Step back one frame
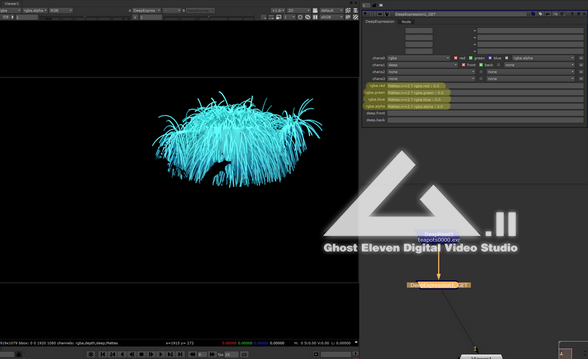Screen dimensions: 588x361 [132, 354]
